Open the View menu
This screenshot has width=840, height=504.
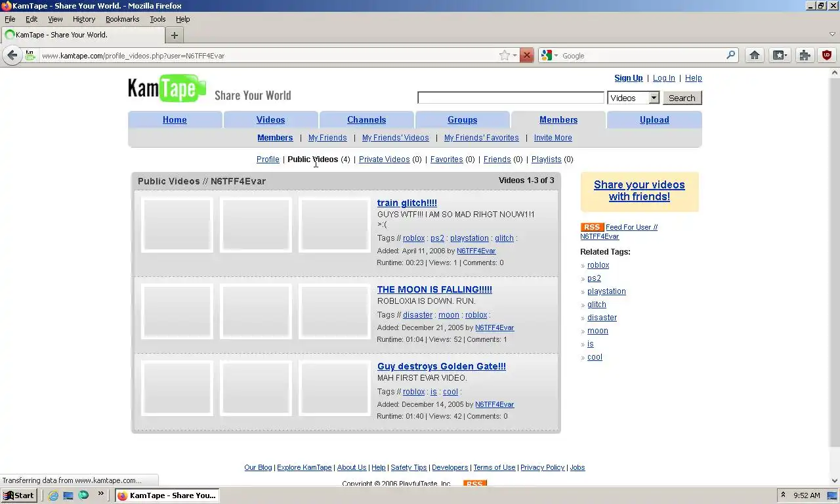coord(55,19)
